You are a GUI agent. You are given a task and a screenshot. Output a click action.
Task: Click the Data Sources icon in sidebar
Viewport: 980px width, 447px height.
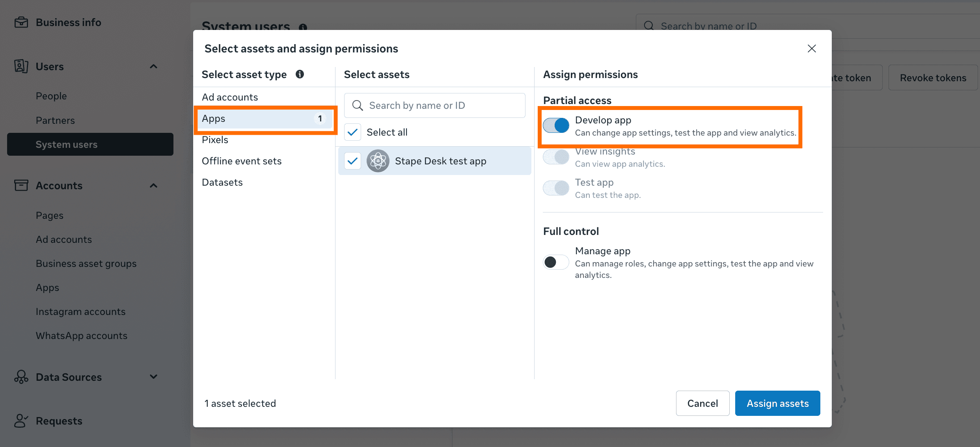tap(21, 377)
